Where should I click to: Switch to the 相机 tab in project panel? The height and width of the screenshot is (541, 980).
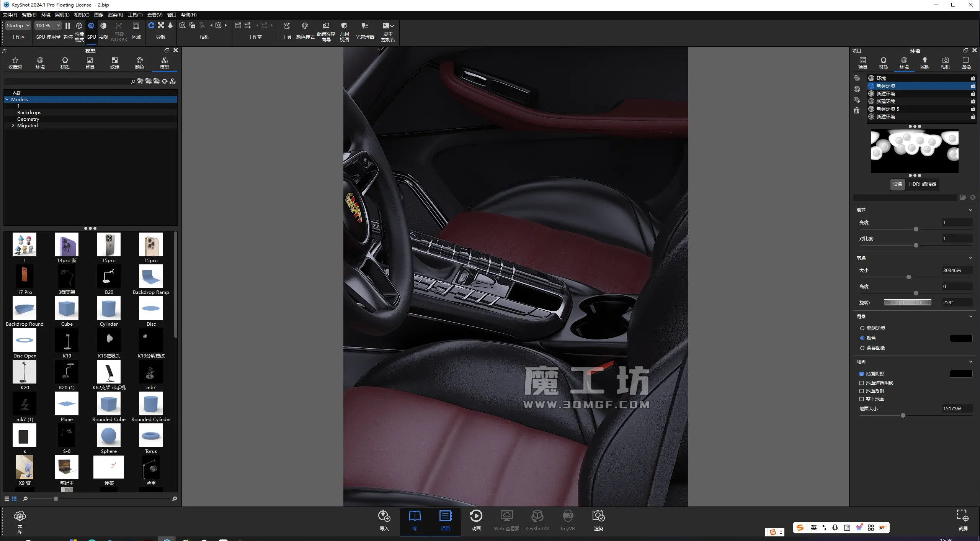(945, 63)
